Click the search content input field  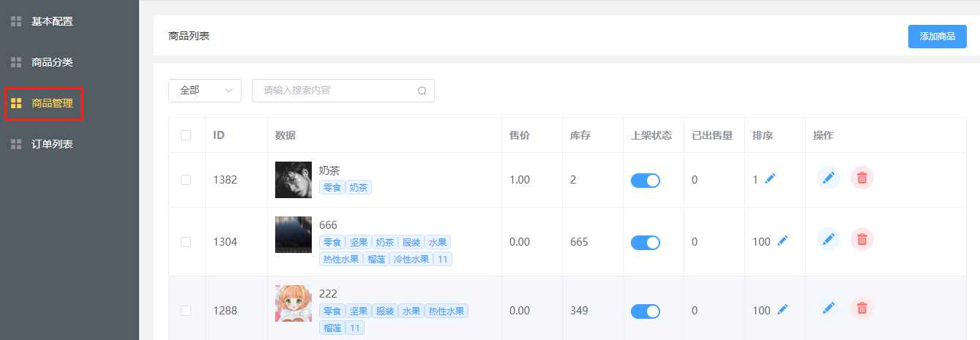click(x=333, y=91)
